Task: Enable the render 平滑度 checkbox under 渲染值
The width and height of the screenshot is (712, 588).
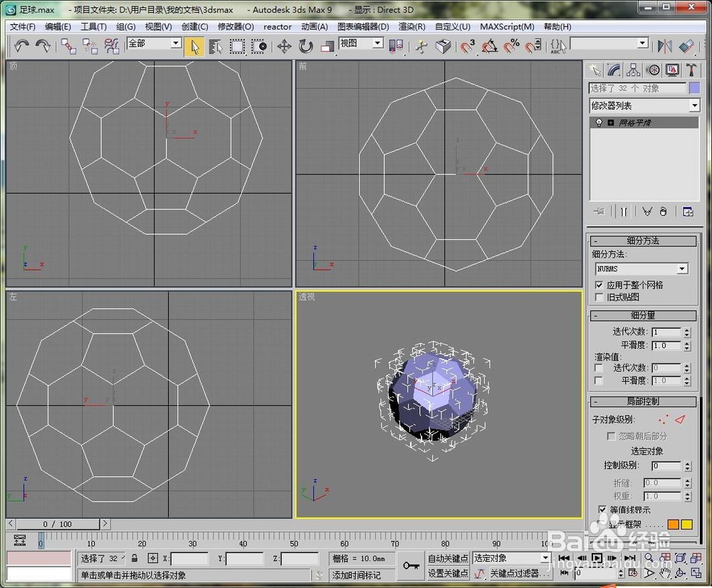Action: pyautogui.click(x=599, y=381)
